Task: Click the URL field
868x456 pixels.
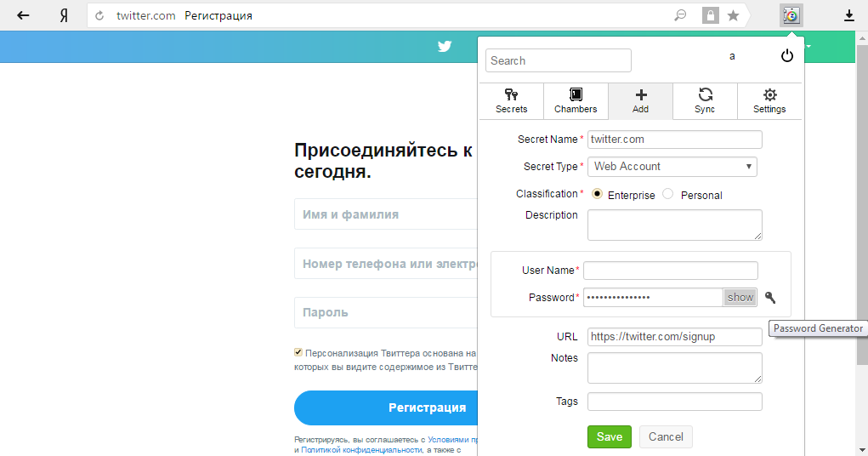Action: [674, 337]
